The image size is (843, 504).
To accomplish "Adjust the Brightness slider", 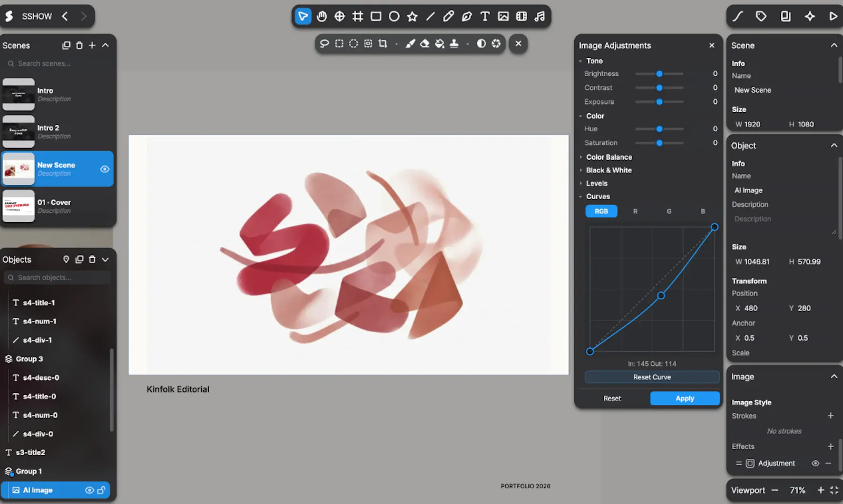I will [659, 74].
